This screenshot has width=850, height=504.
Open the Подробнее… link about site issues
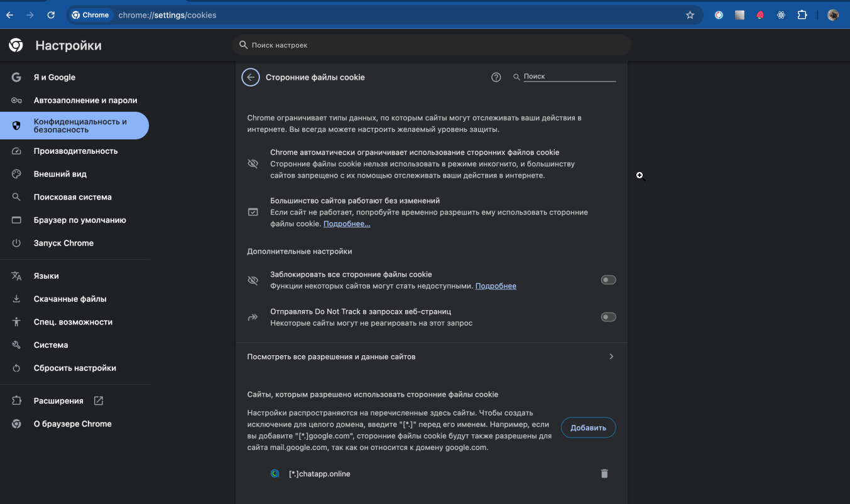347,224
